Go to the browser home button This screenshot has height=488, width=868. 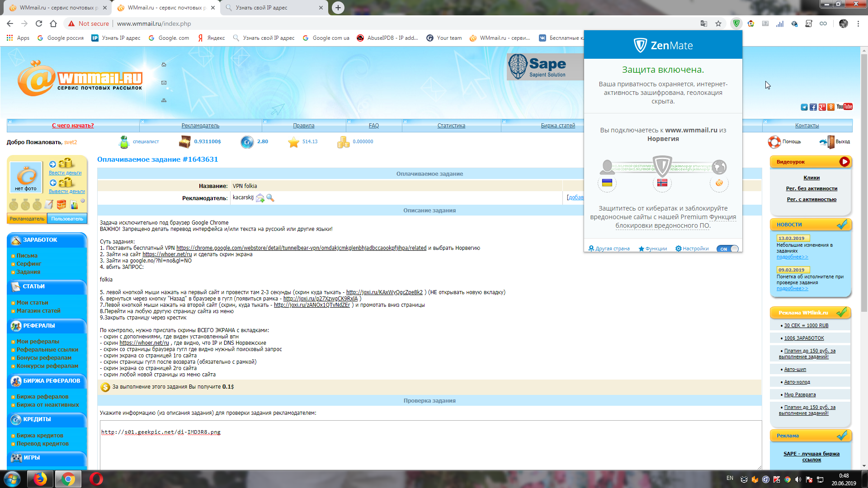click(x=53, y=23)
